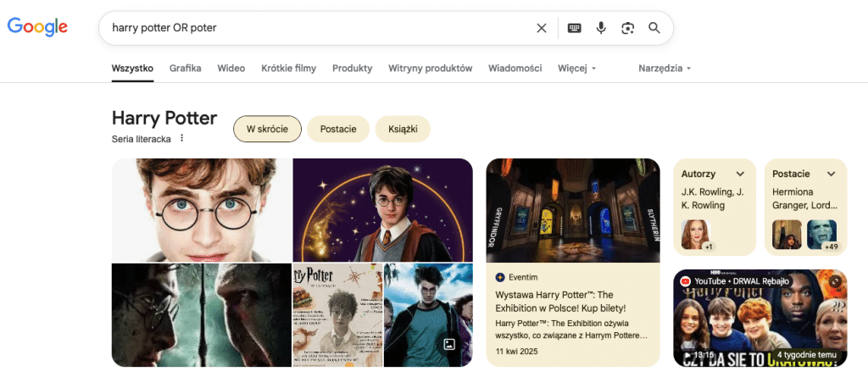Switch to the Wiadomości tab
The height and width of the screenshot is (377, 868).
(515, 69)
